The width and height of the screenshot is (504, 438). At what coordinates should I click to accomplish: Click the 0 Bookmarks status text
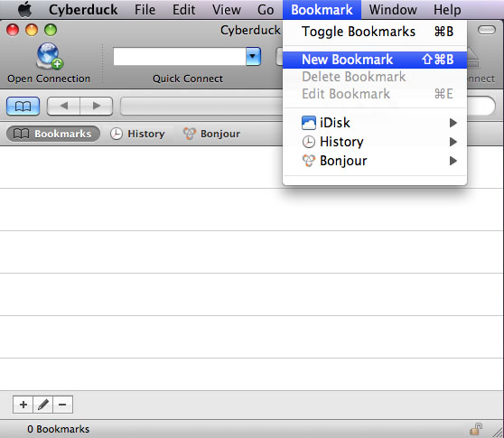(x=58, y=429)
